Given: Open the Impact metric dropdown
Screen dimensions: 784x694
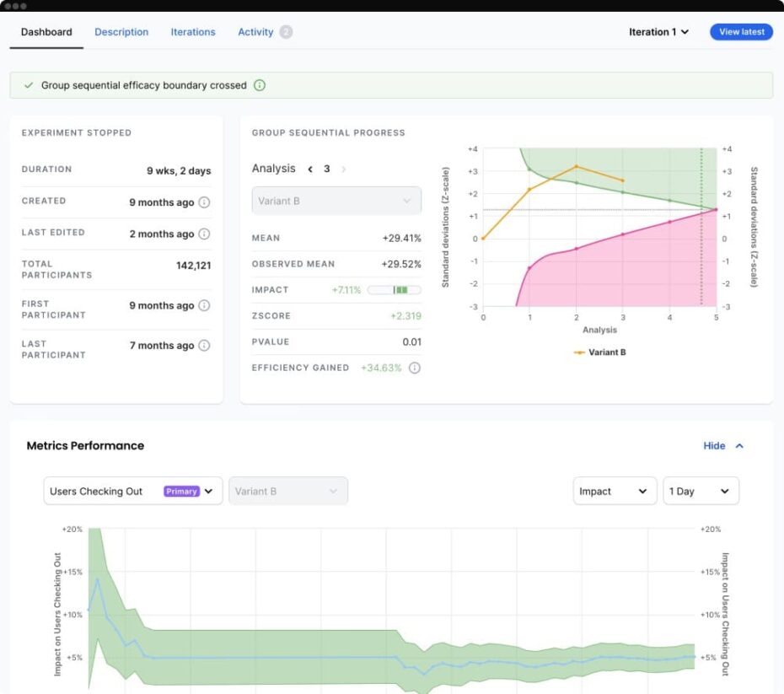Looking at the screenshot, I should [615, 490].
